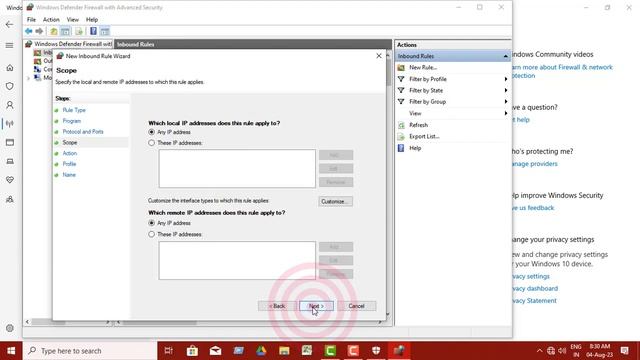640x360 pixels.
Task: Select remote Any IP address radio
Action: [152, 223]
